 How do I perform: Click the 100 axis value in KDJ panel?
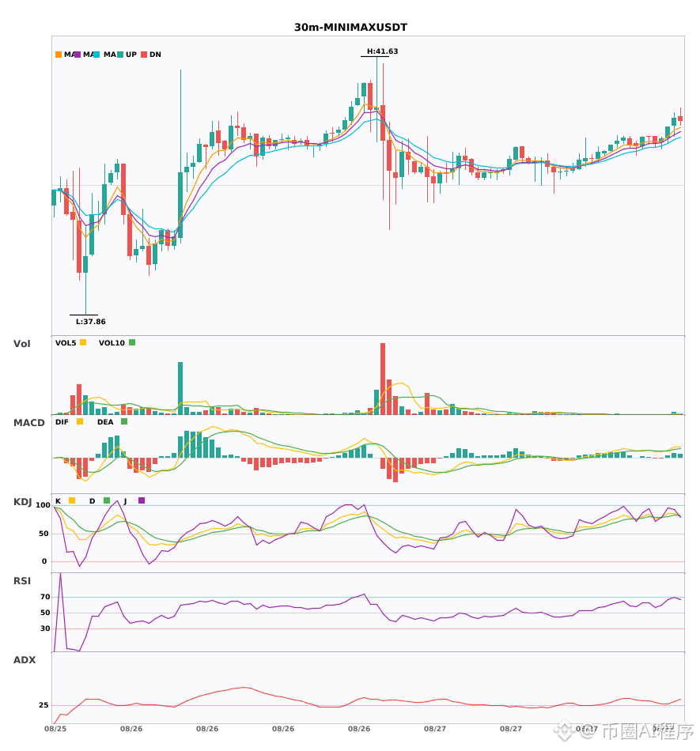(x=44, y=505)
